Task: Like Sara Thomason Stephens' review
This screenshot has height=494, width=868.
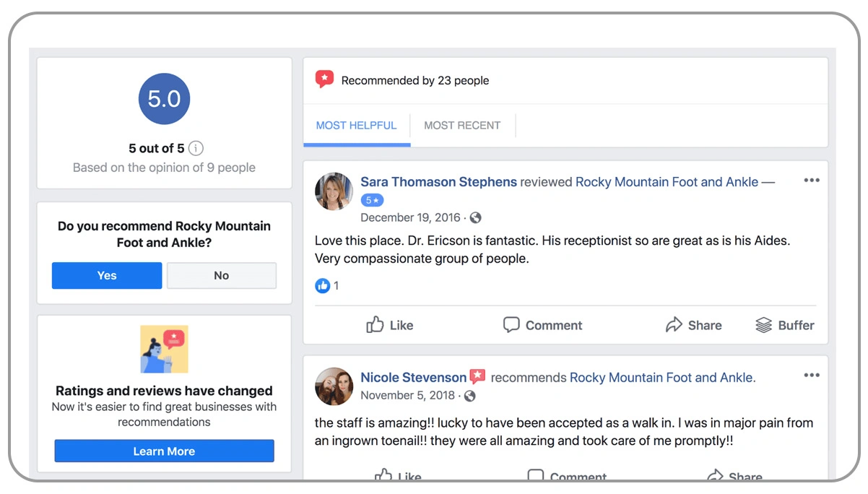Action: coord(389,325)
